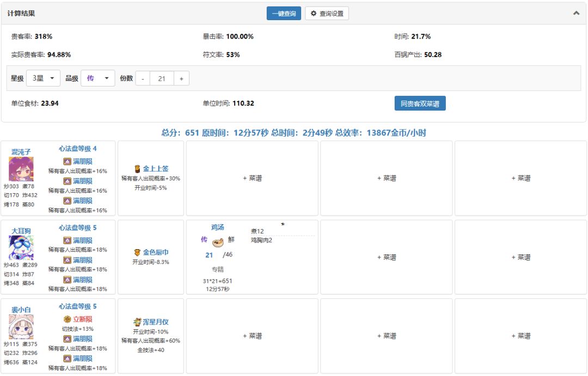Open the 混沌子 chef name link

coord(21,152)
